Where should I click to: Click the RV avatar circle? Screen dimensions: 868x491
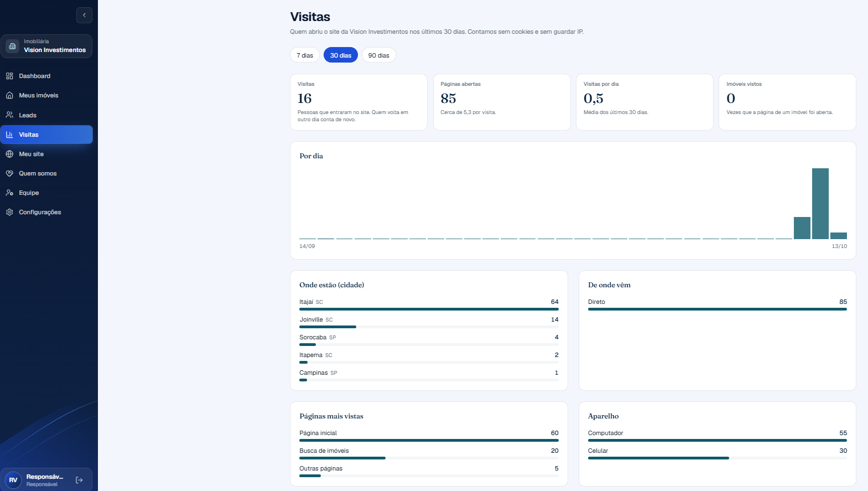point(13,480)
